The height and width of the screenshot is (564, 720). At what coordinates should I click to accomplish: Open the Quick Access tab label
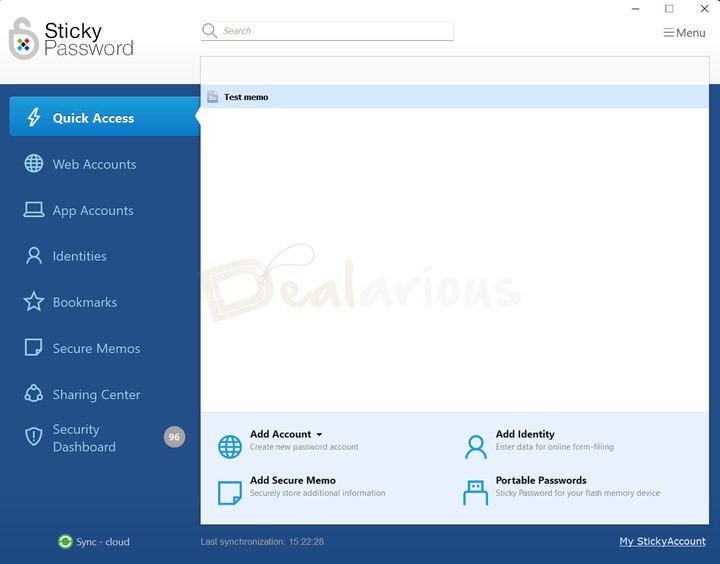coord(93,118)
